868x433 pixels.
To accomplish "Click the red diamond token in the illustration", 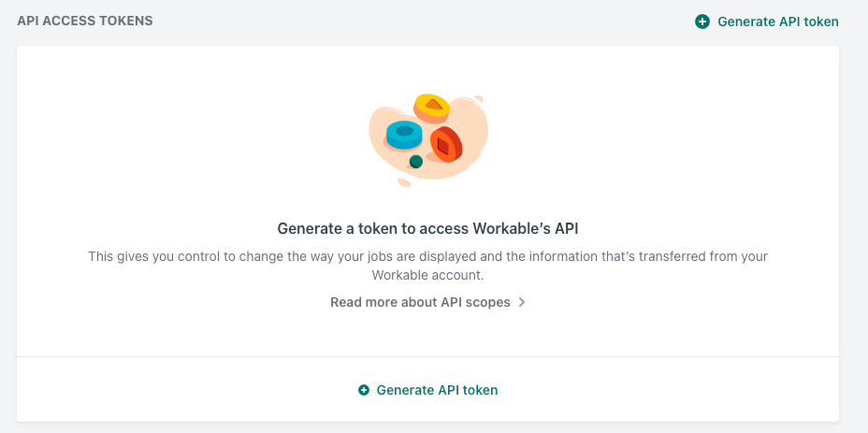I will (x=446, y=145).
